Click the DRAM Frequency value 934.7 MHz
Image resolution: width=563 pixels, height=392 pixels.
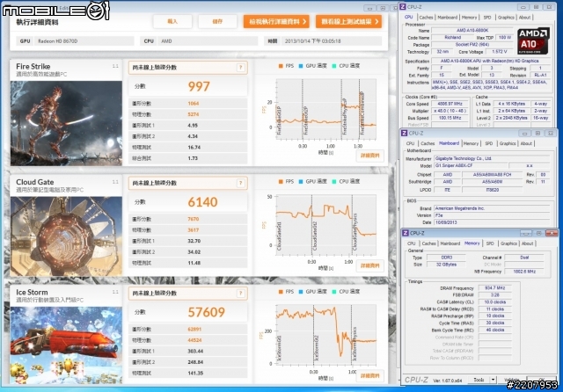click(x=494, y=288)
